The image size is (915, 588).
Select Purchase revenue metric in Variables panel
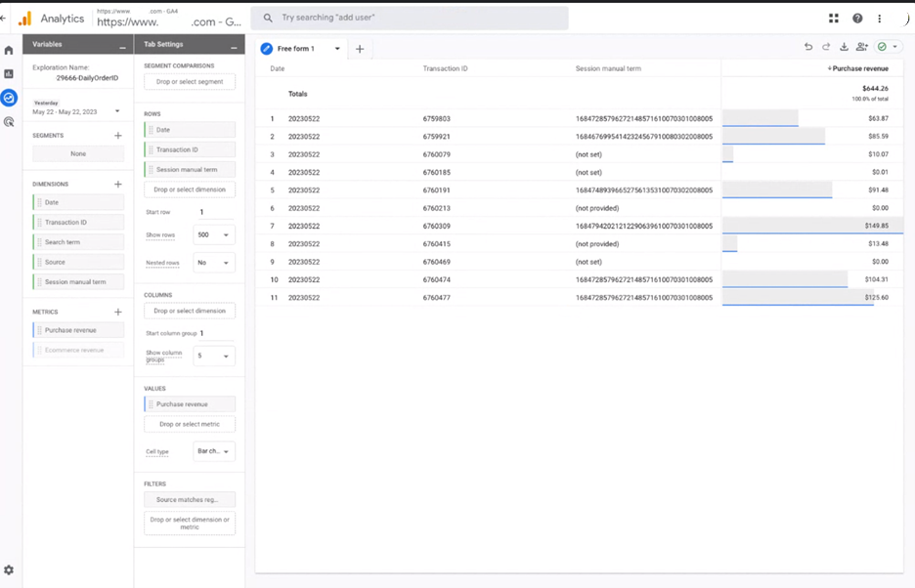[x=78, y=330]
